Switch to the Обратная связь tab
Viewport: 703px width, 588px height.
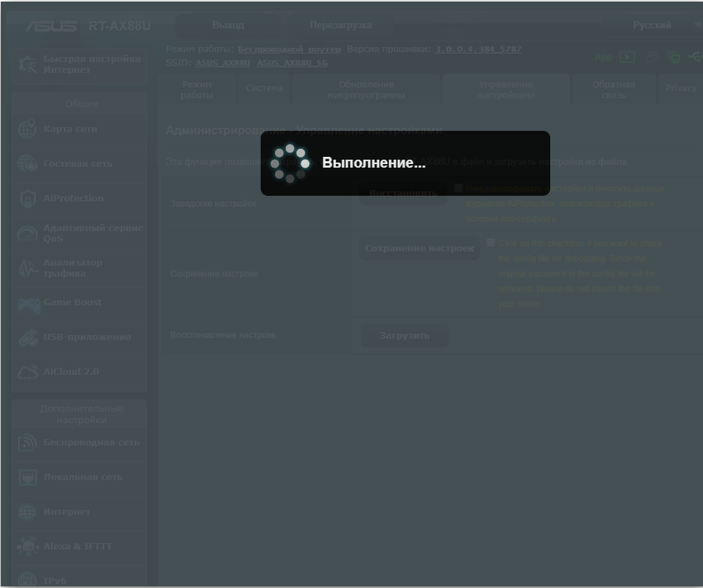click(x=613, y=90)
